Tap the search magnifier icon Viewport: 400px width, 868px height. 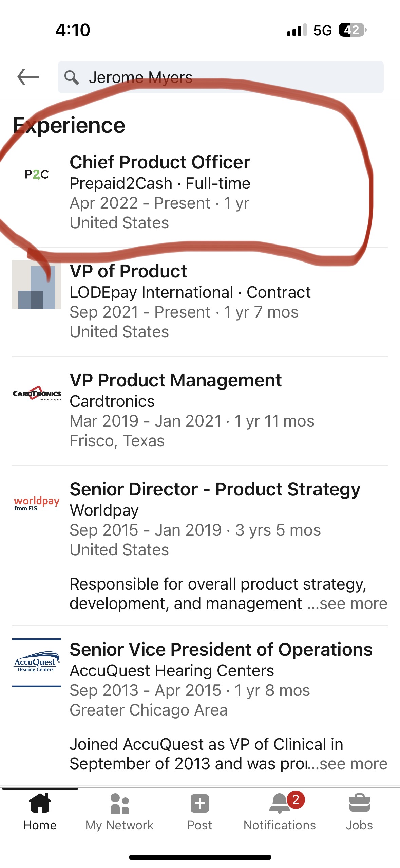(x=72, y=77)
